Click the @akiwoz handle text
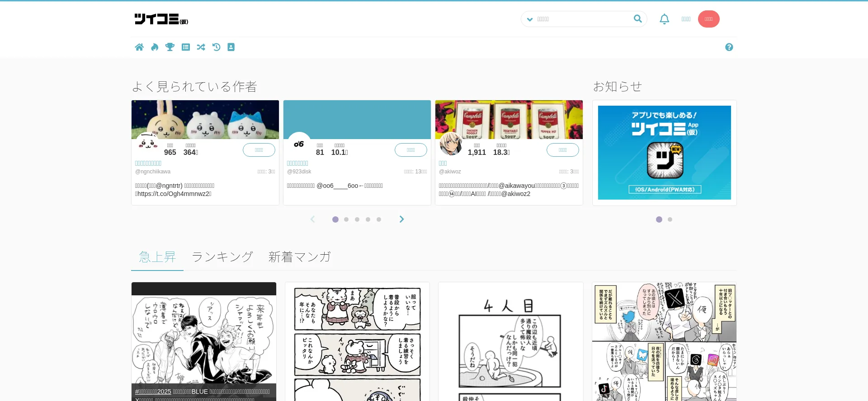This screenshot has width=868, height=401. [450, 172]
